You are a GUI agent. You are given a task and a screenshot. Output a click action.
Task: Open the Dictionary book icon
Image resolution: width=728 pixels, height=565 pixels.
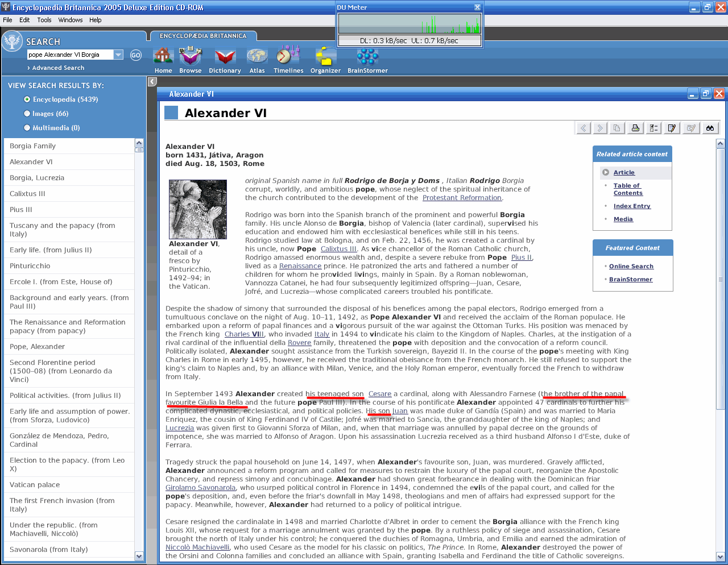pos(225,57)
